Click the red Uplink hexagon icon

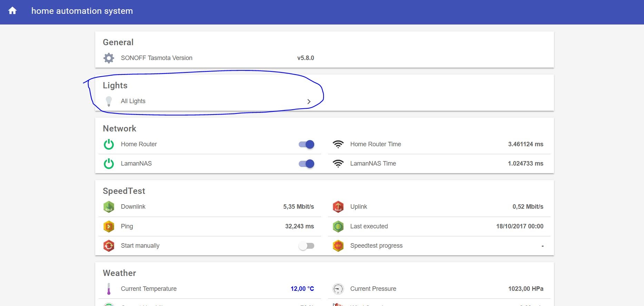click(x=338, y=207)
